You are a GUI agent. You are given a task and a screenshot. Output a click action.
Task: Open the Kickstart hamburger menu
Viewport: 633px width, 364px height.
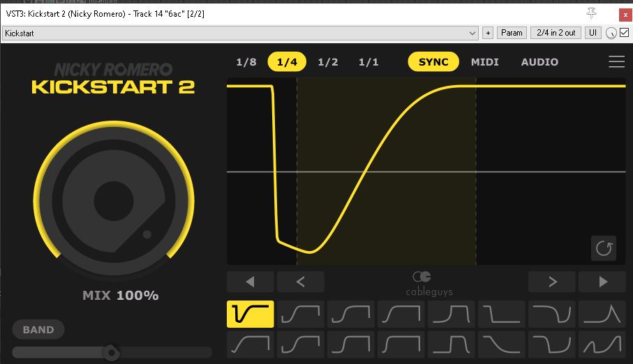click(616, 61)
